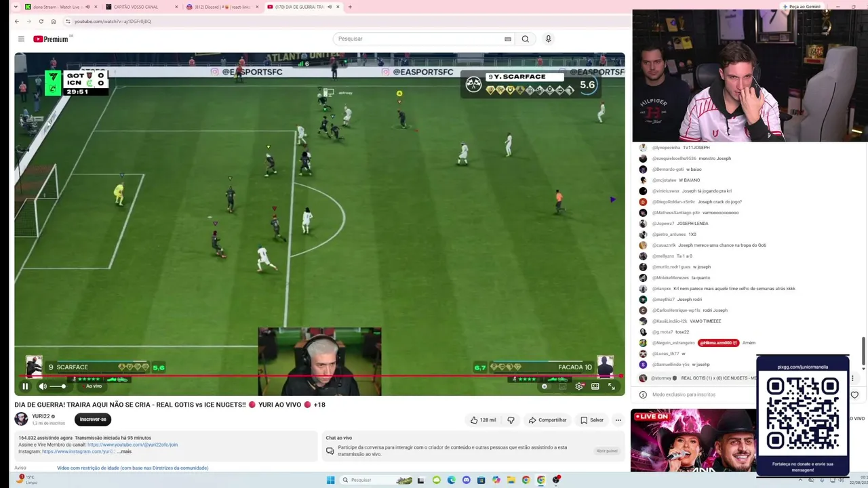Viewport: 868px width, 488px height.
Task: View site information icon in address bar
Action: (x=68, y=21)
